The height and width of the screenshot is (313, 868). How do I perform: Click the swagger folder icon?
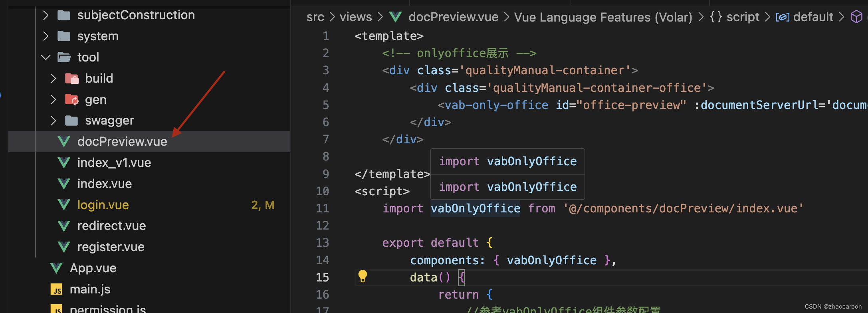[71, 121]
